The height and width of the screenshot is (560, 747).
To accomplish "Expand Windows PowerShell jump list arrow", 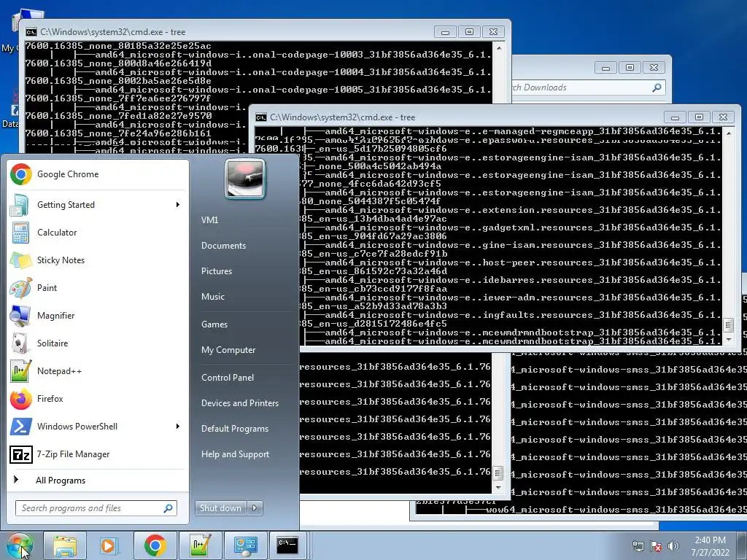I will point(178,427).
